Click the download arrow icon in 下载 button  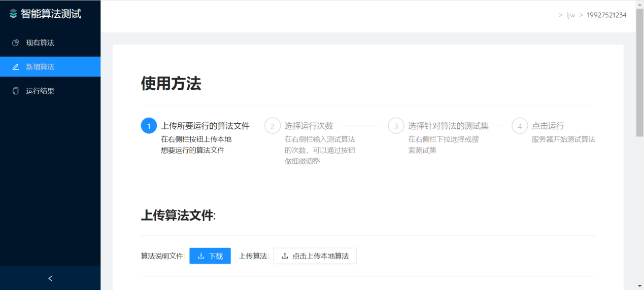[x=201, y=256]
